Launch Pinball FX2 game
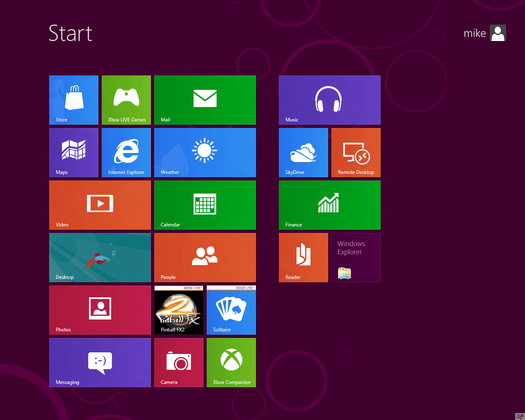Viewport: 525px width, 420px height. (x=179, y=310)
